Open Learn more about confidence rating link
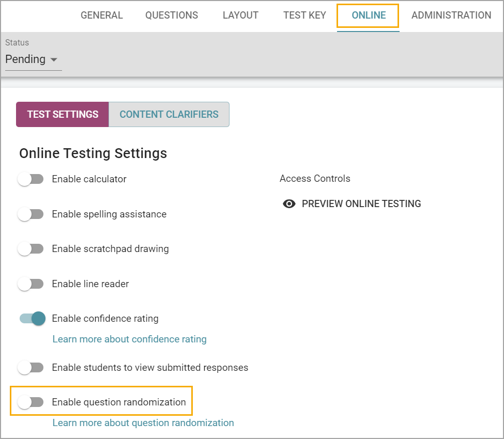 click(130, 339)
